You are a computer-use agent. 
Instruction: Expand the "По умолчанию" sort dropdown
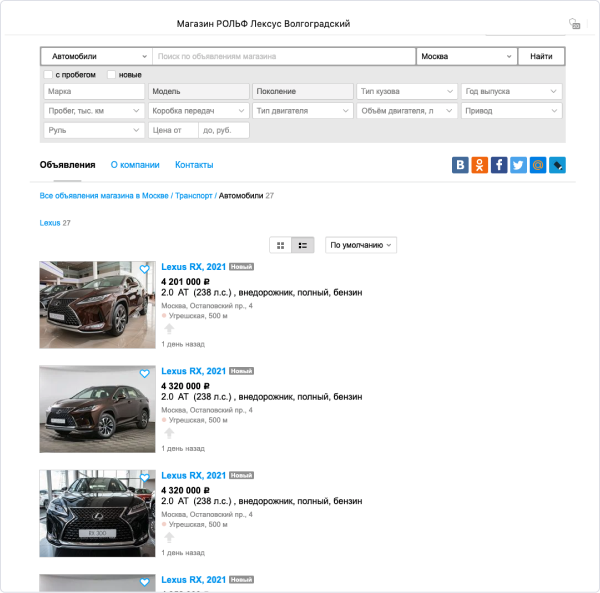(361, 244)
